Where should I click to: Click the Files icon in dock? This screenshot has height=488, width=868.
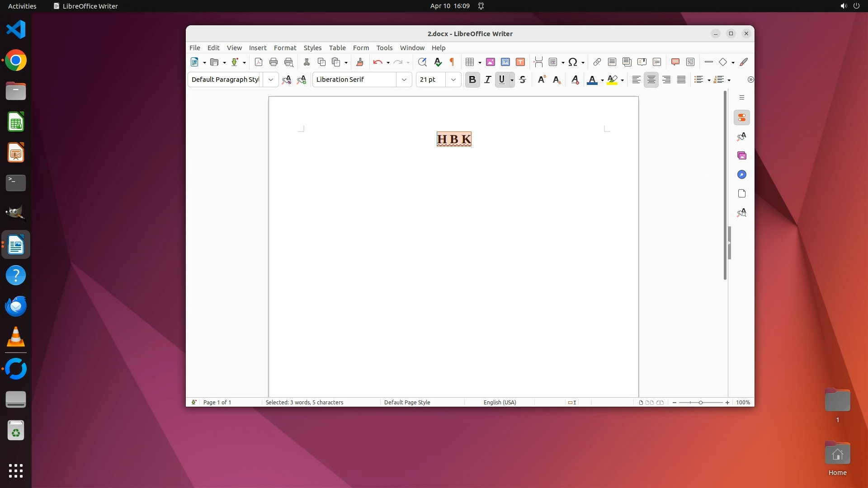pyautogui.click(x=16, y=91)
